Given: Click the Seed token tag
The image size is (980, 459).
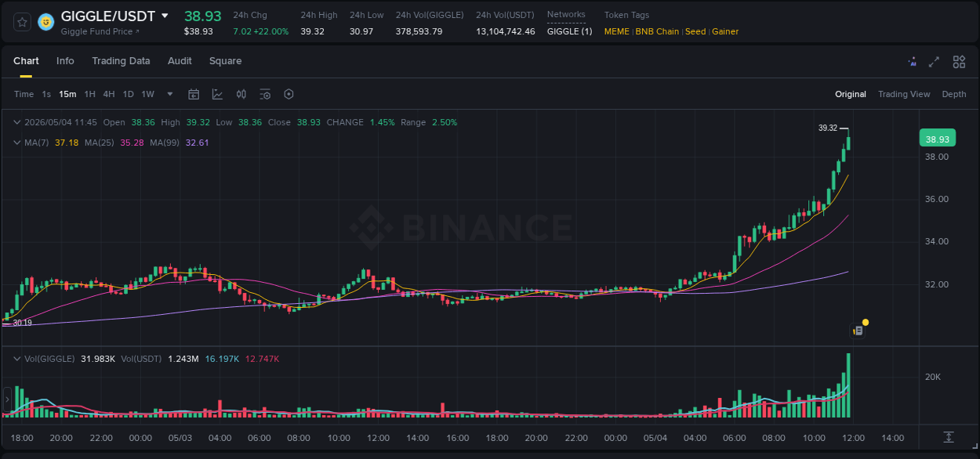Looking at the screenshot, I should (x=695, y=31).
